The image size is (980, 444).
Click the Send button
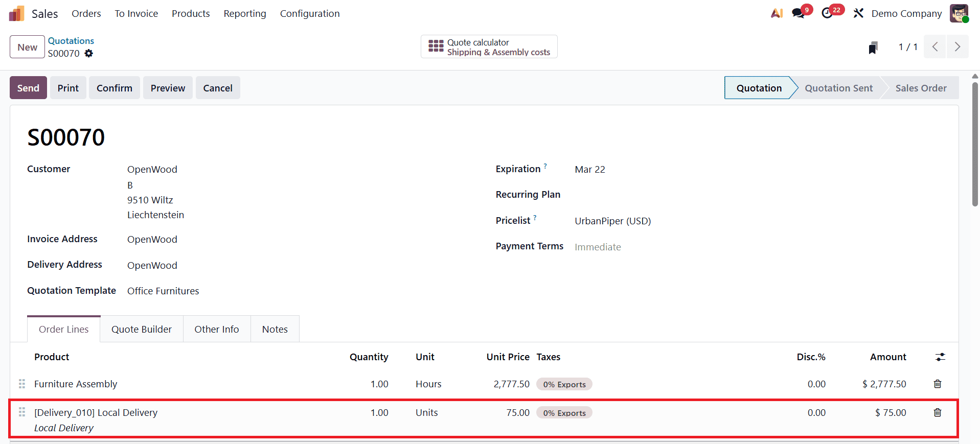(x=28, y=88)
